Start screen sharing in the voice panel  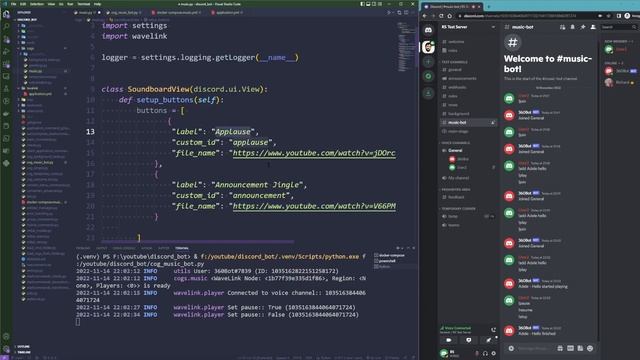pos(469,340)
